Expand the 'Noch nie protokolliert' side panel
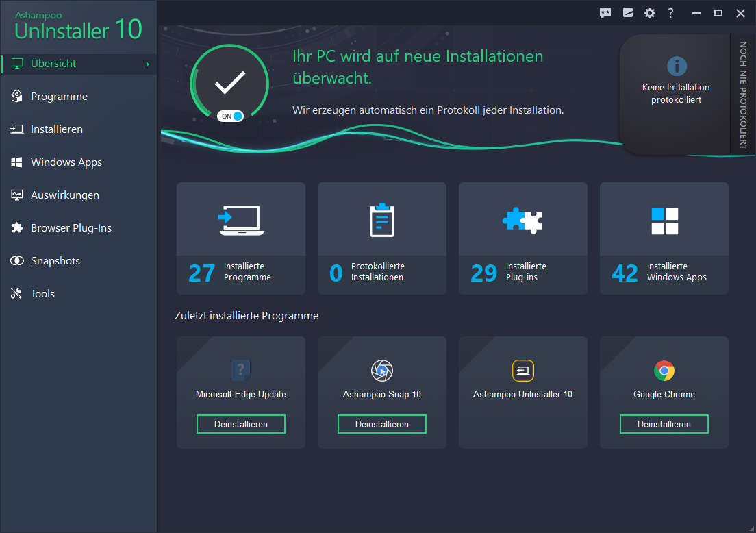The width and height of the screenshot is (756, 533). (x=742, y=95)
